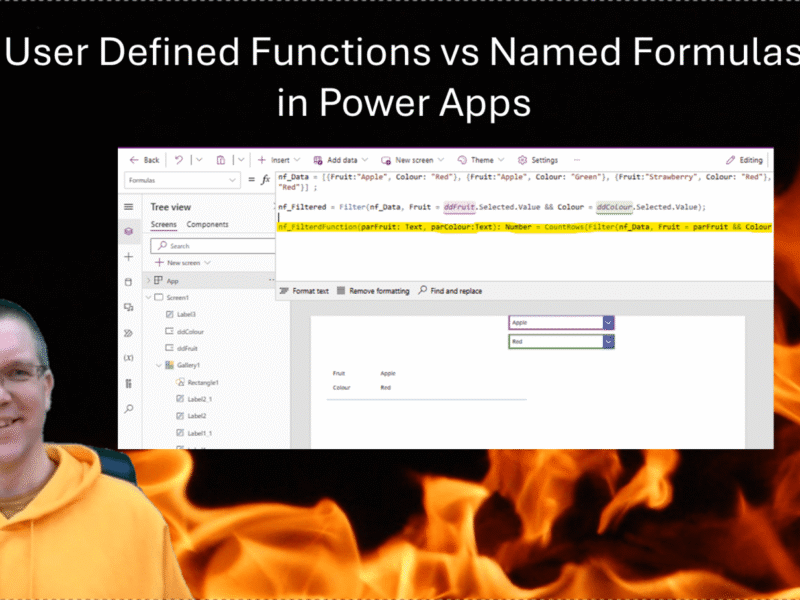Click the paste clipboard icon
Screen dimensions: 800x600
click(x=220, y=160)
